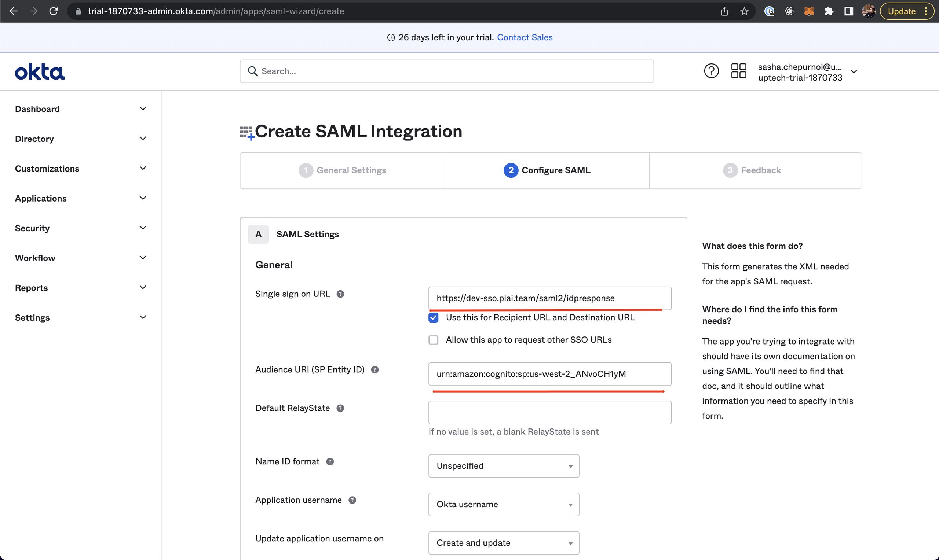Click the Default RelayState input field

pos(549,412)
